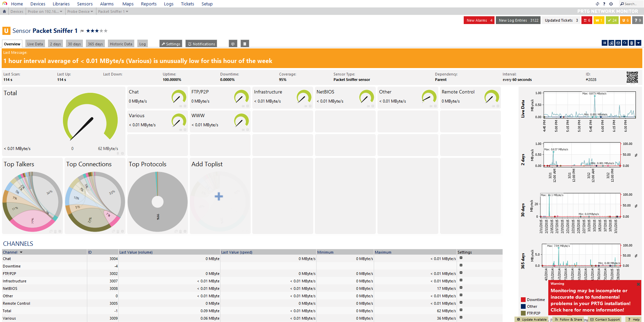Open the sensor Settings tab

pyautogui.click(x=171, y=44)
